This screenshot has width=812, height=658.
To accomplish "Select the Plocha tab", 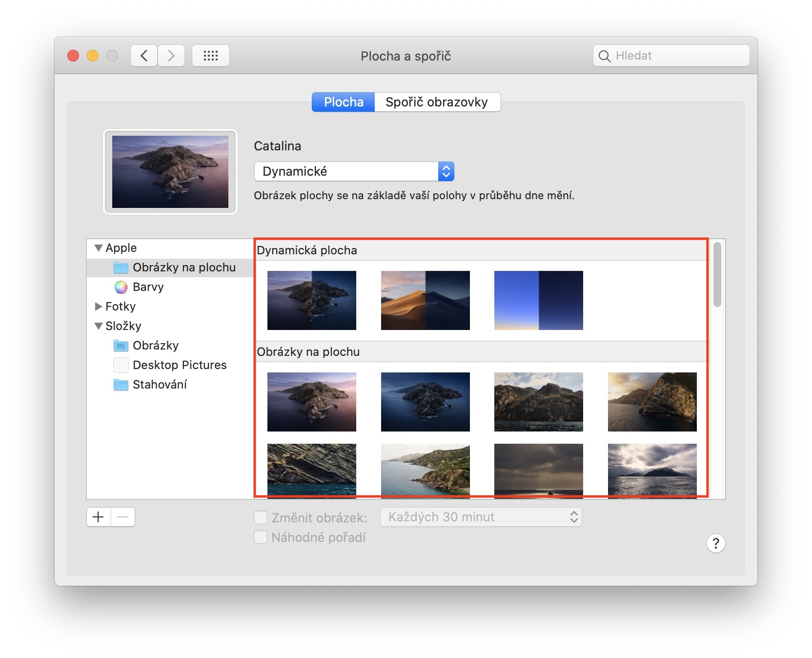I will click(x=344, y=102).
